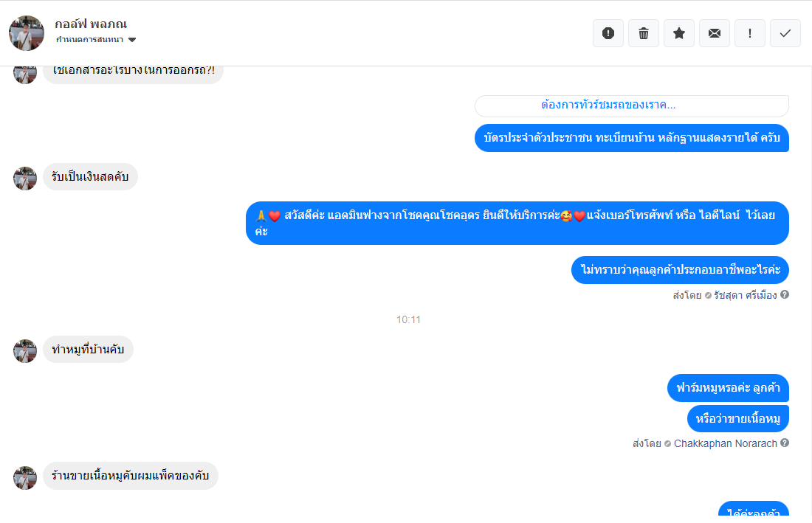Open กอล์ฟ พลภณ profile picture in header
Screen dimensions: 812x523
coord(27,33)
